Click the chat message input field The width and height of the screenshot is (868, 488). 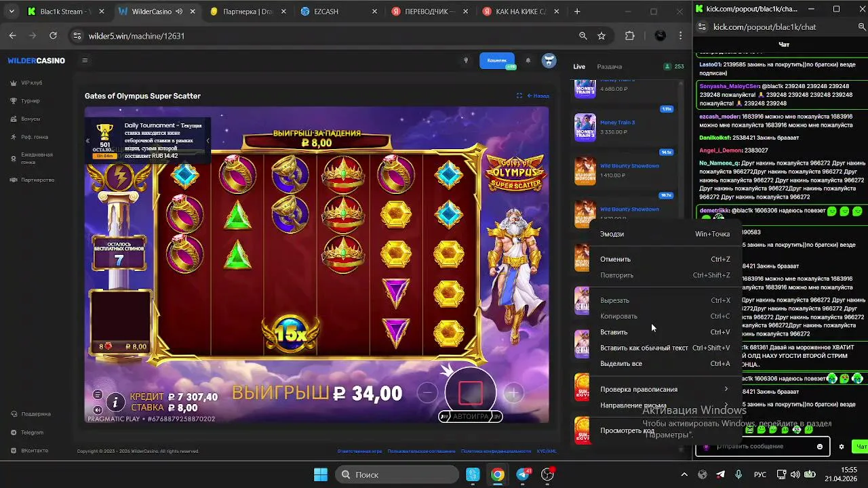tap(762, 447)
